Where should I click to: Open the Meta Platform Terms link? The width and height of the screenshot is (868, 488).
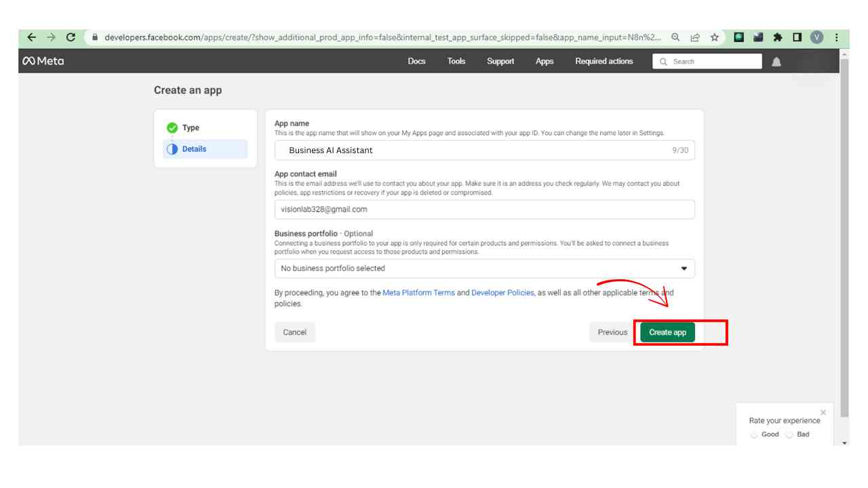click(418, 293)
